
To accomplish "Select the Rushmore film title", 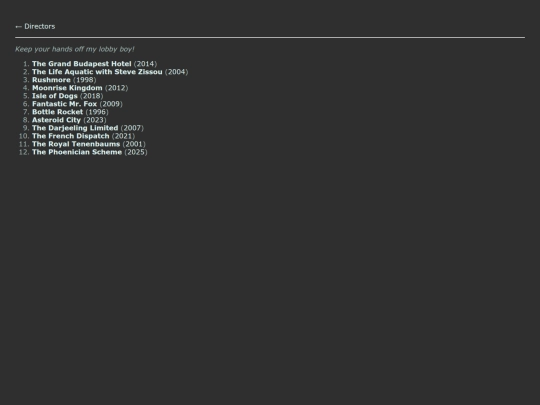I will (51, 80).
